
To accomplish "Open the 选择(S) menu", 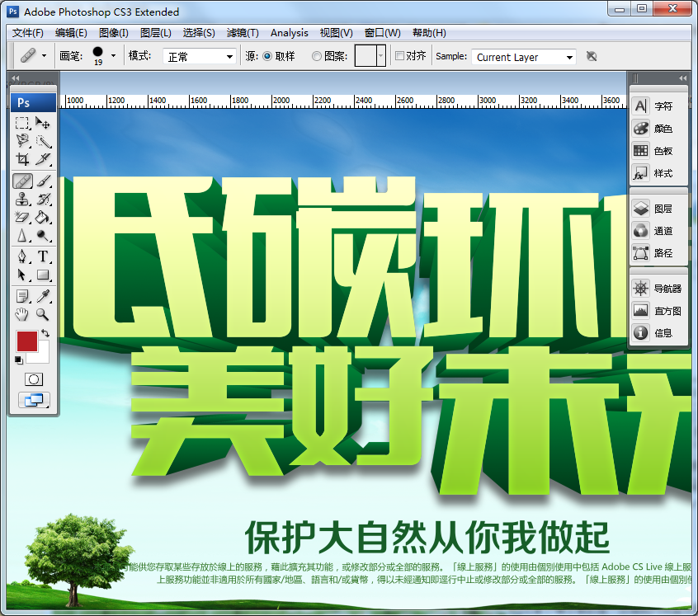I will coord(199,33).
